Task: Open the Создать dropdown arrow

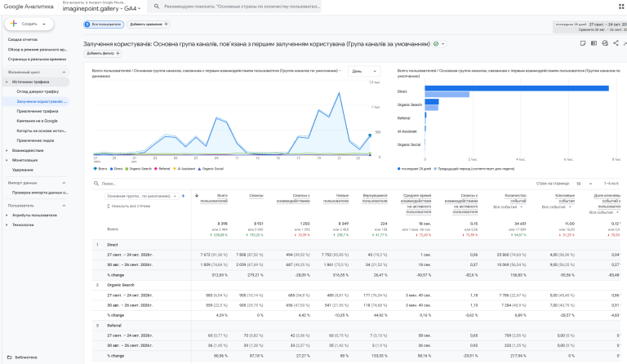Action: (43, 24)
